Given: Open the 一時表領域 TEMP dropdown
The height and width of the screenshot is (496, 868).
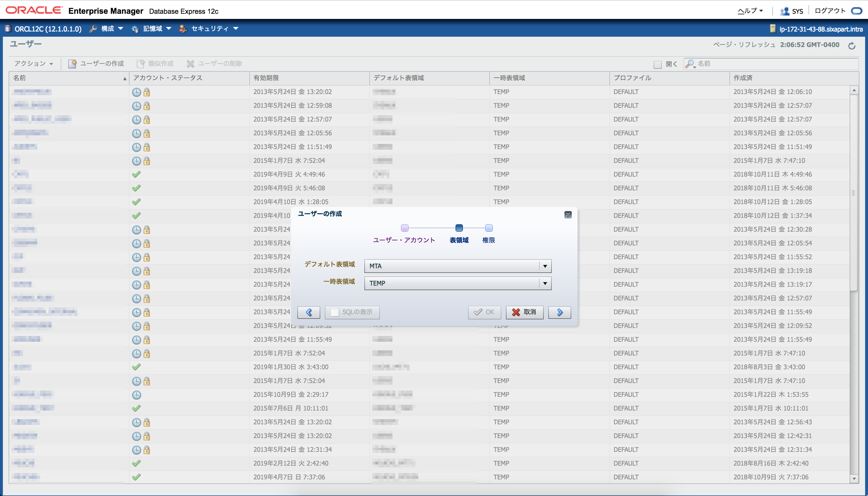Looking at the screenshot, I should [x=545, y=283].
